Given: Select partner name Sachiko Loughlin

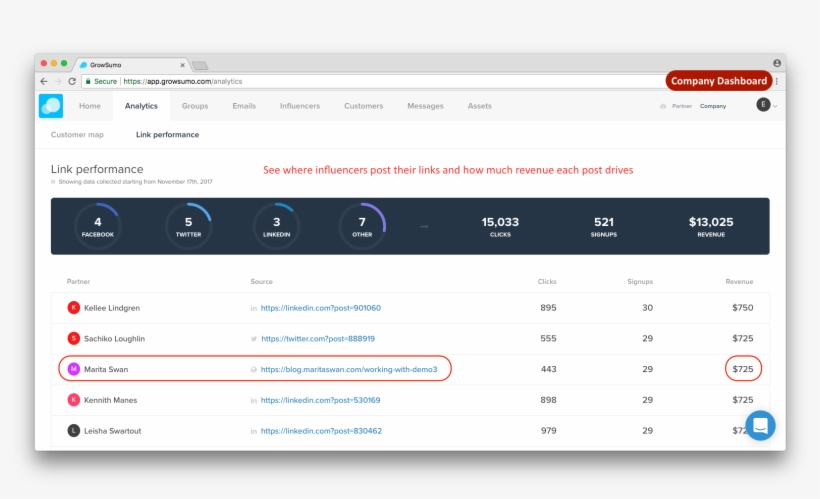Looking at the screenshot, I should pyautogui.click(x=115, y=338).
